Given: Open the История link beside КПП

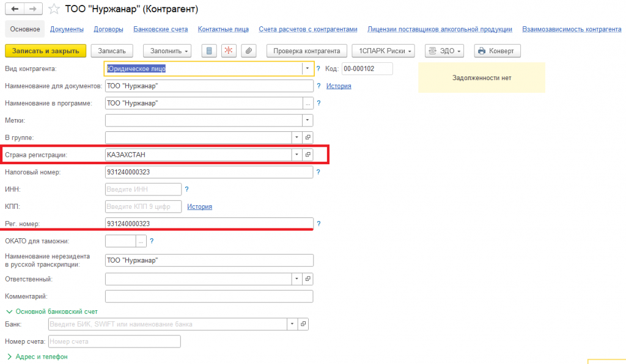Looking at the screenshot, I should point(200,206).
